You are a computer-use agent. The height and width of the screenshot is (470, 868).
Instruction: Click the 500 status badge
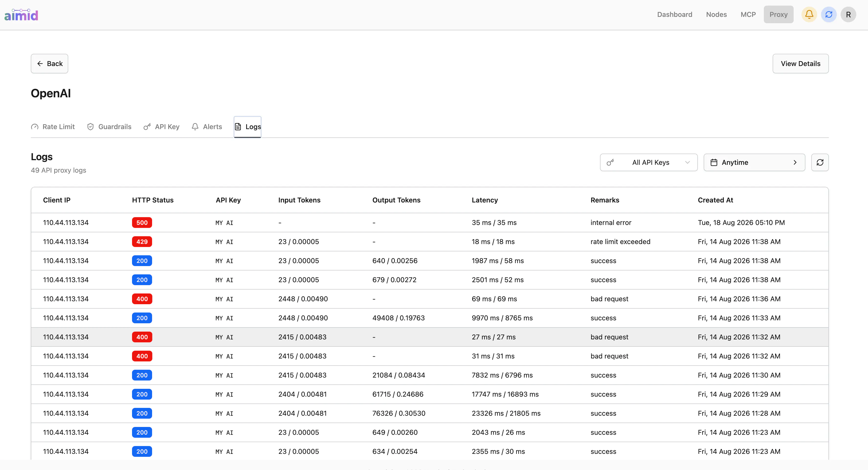pos(142,222)
